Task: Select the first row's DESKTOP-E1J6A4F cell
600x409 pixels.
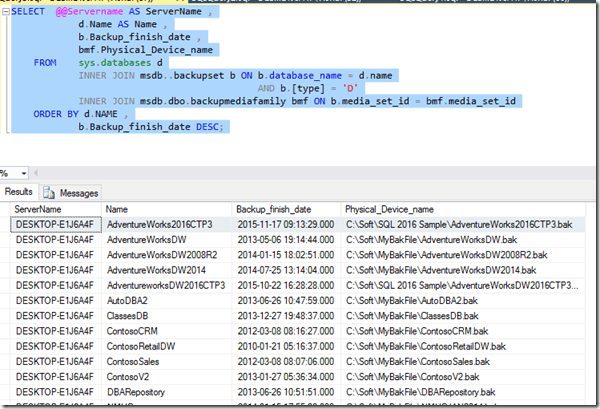Action: (x=56, y=226)
